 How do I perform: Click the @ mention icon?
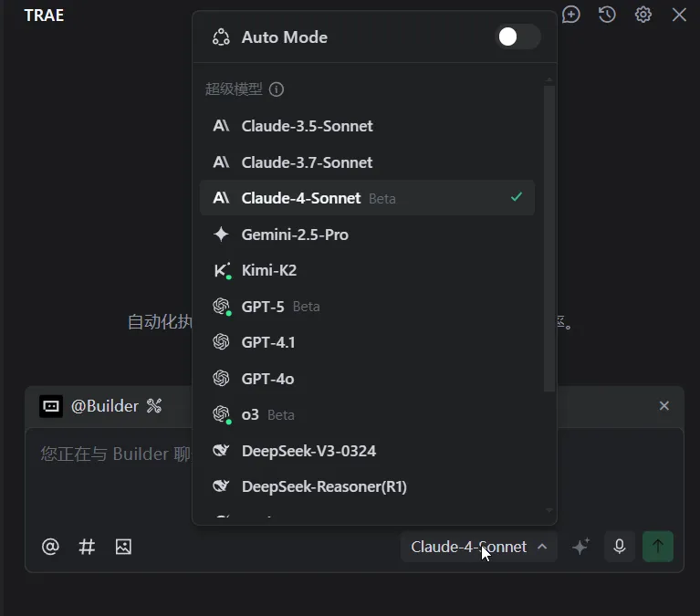(x=50, y=547)
